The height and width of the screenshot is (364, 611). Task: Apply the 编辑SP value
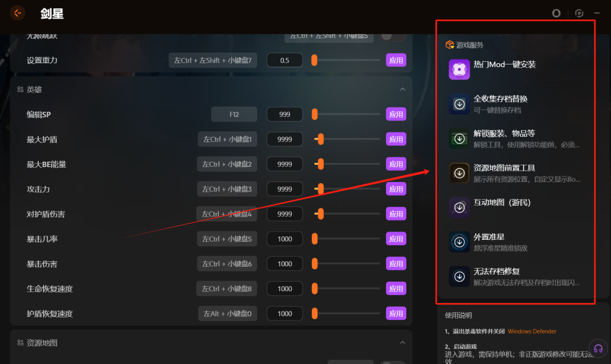click(x=396, y=115)
